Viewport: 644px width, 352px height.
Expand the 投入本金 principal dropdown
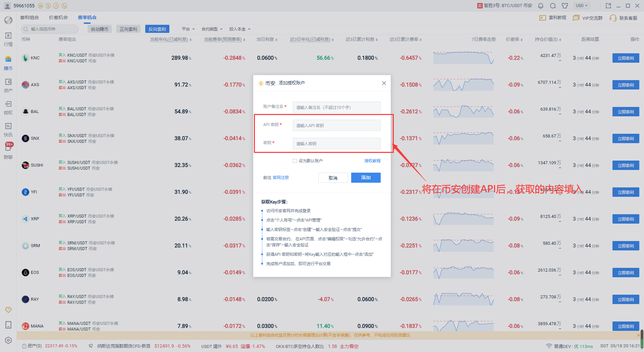[240, 29]
